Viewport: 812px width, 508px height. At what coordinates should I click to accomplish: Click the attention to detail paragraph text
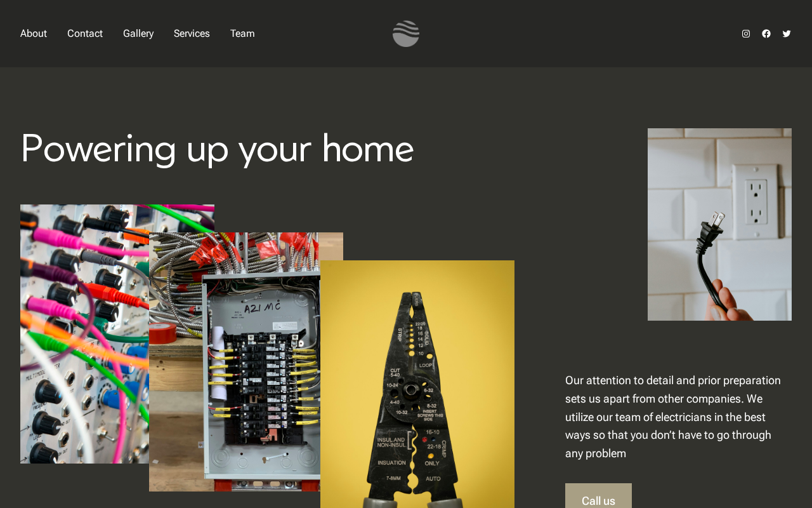click(x=674, y=417)
